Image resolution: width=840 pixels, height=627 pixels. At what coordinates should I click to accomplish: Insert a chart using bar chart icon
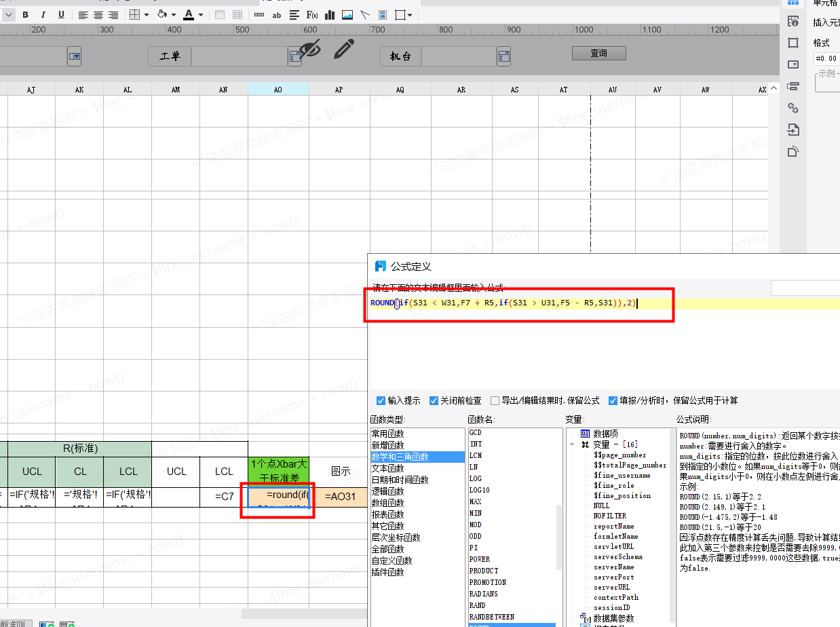click(x=330, y=14)
